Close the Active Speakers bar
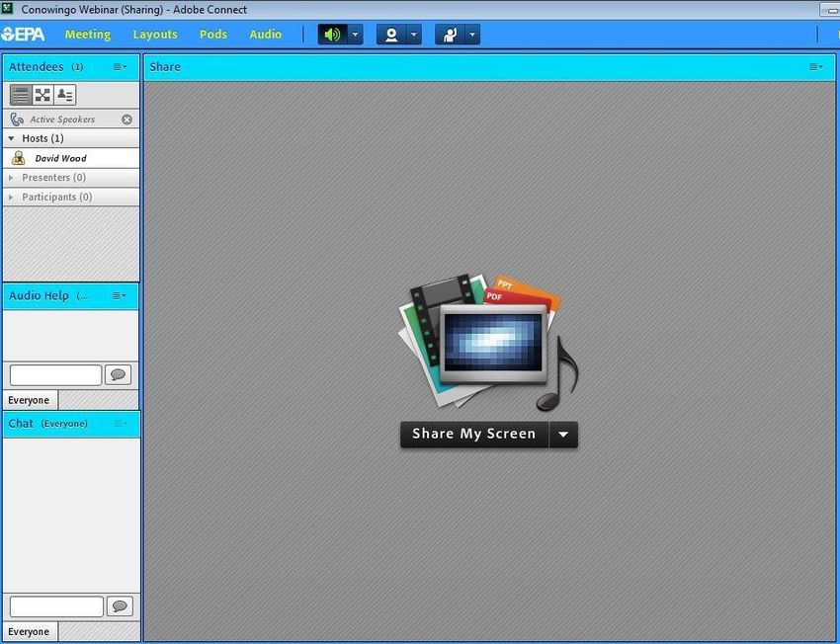The width and height of the screenshot is (840, 644). pyautogui.click(x=126, y=120)
